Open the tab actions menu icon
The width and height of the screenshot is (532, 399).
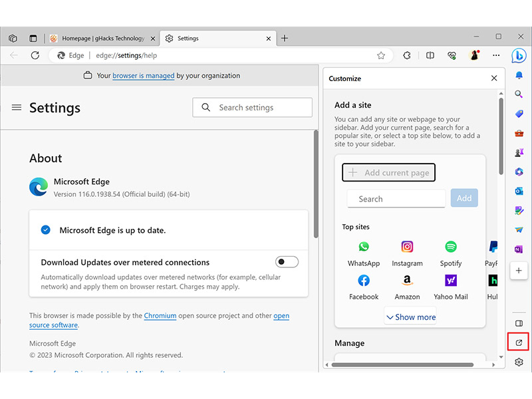tap(33, 39)
